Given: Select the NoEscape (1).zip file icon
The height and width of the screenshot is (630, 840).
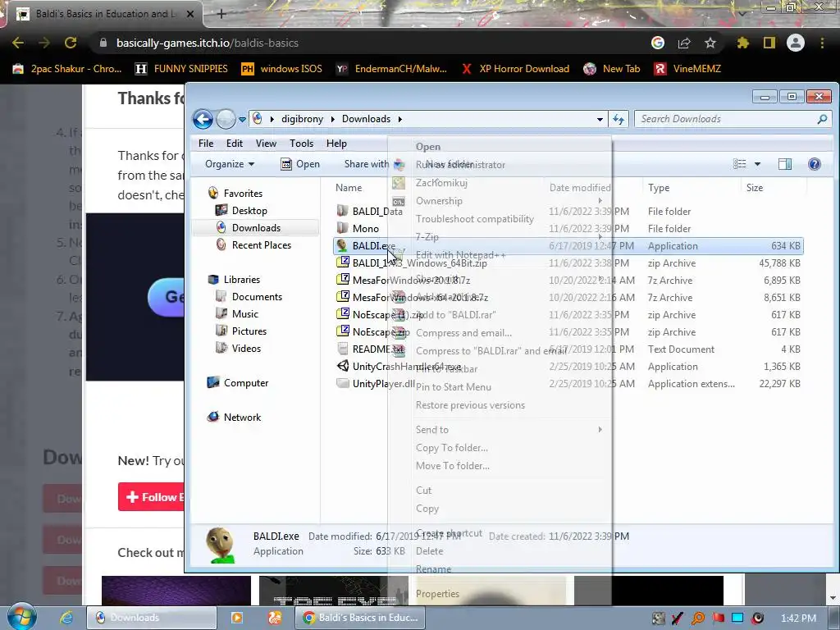Looking at the screenshot, I should coord(342,314).
